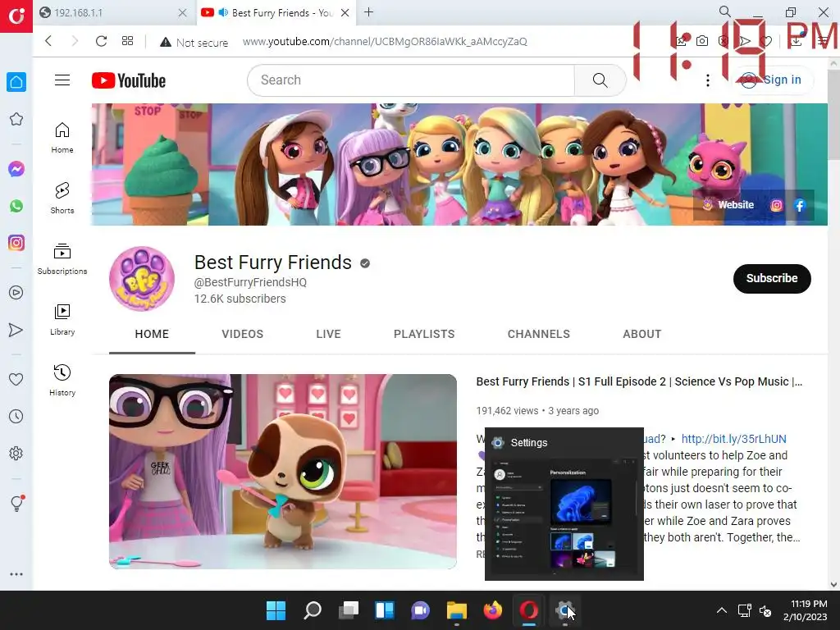Open the Website link on banner
This screenshot has width=840, height=630.
[728, 205]
